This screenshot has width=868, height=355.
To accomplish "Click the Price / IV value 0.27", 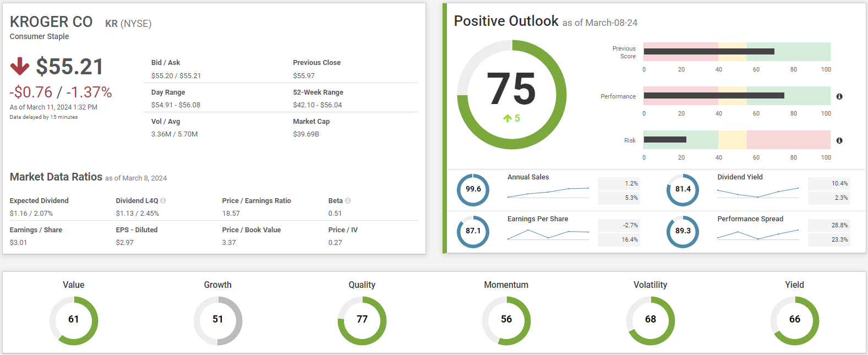I will click(335, 243).
